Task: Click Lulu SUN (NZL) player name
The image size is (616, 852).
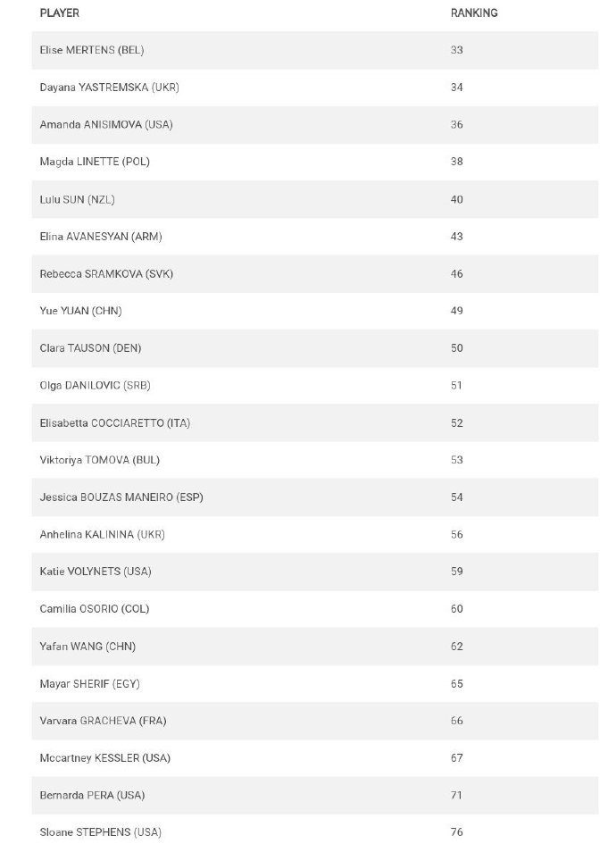Action: point(78,199)
